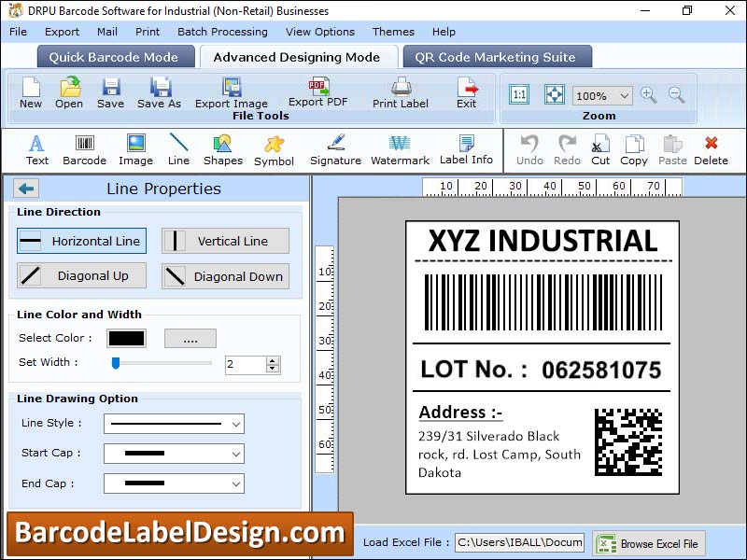
Task: Enable Diagonal Down line direction
Action: tap(225, 276)
